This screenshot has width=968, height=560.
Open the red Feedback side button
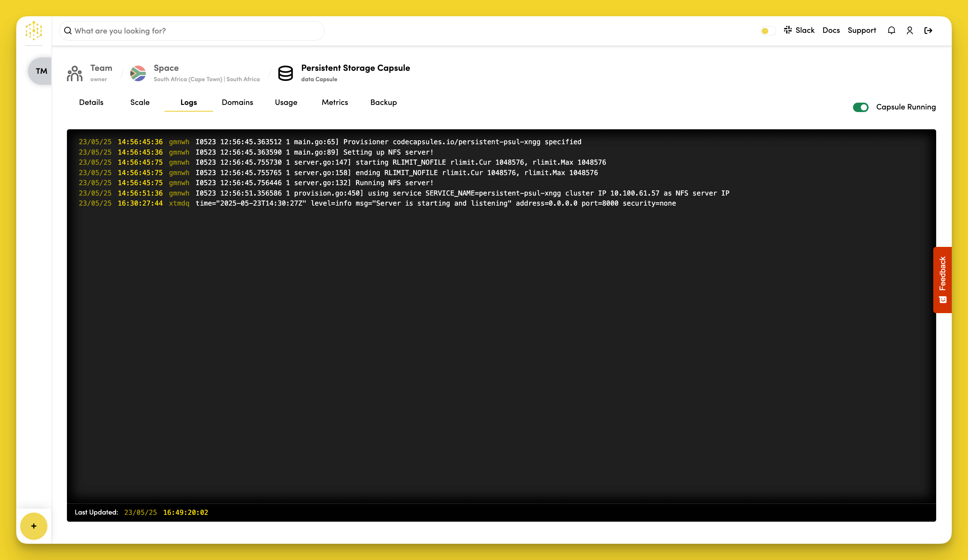tap(942, 280)
